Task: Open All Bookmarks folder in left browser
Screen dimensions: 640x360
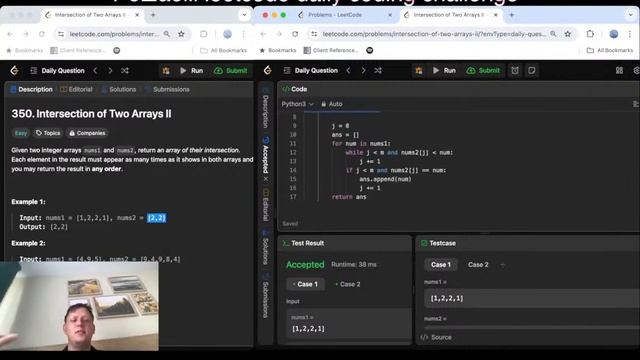Action: (224, 50)
